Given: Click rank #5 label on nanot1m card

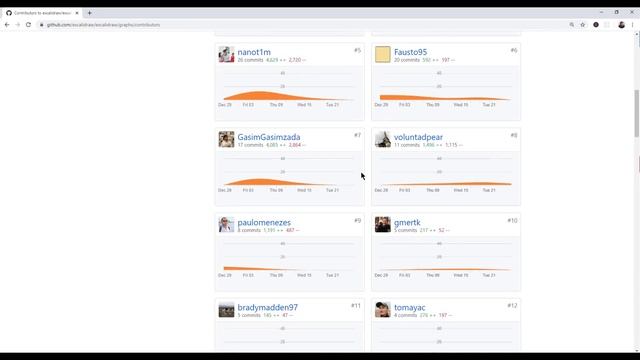Looking at the screenshot, I should tap(358, 50).
